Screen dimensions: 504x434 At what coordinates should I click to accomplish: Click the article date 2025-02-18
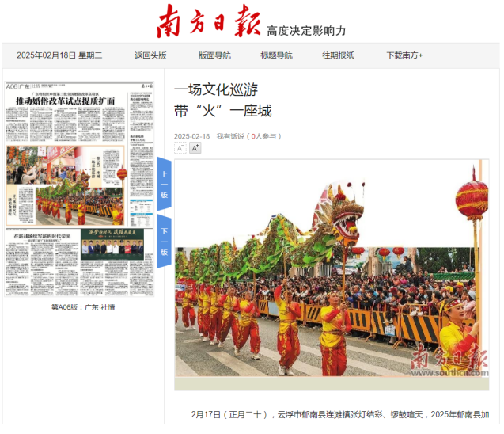coord(192,136)
